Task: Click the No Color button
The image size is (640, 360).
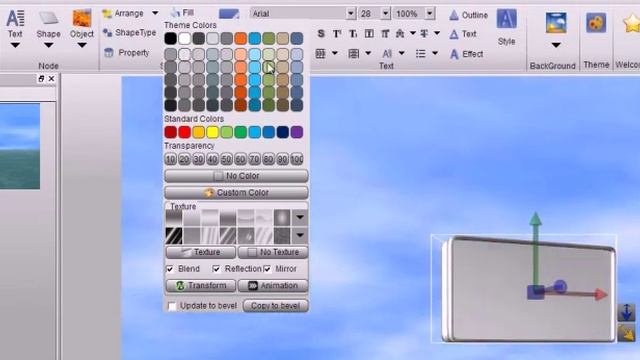Action: tap(236, 176)
